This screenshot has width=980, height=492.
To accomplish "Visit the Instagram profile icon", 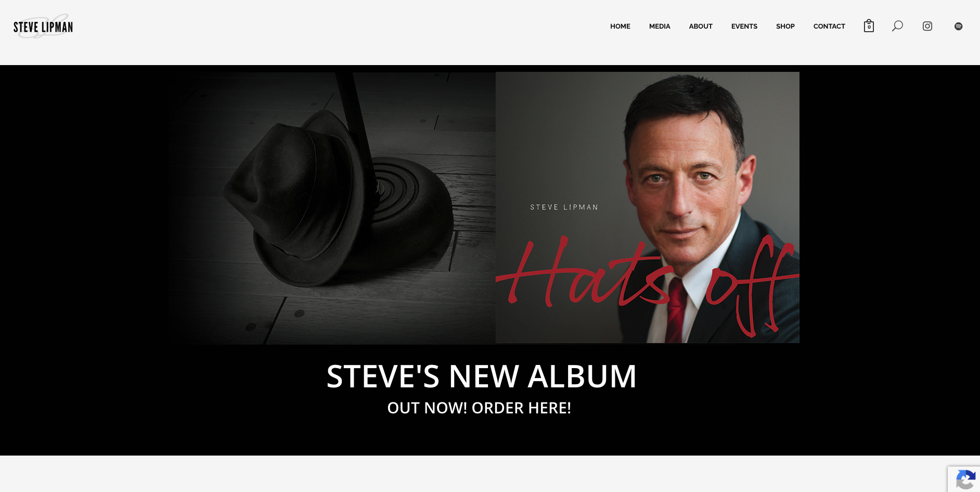I will 927,26.
